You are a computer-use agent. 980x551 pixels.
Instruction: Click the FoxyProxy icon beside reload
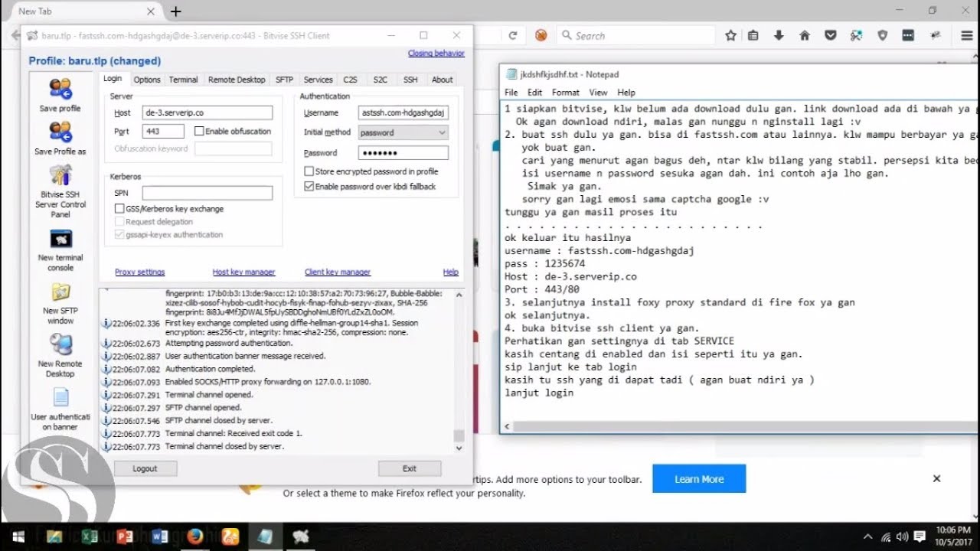click(541, 35)
